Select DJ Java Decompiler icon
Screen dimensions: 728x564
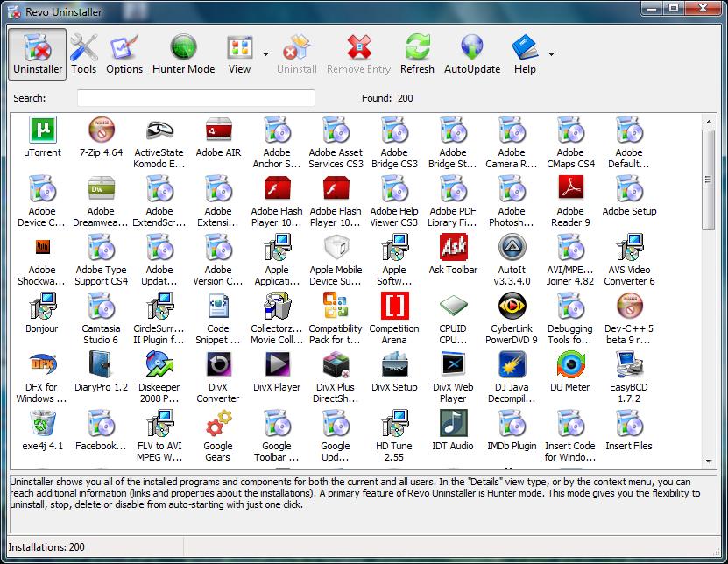click(512, 365)
